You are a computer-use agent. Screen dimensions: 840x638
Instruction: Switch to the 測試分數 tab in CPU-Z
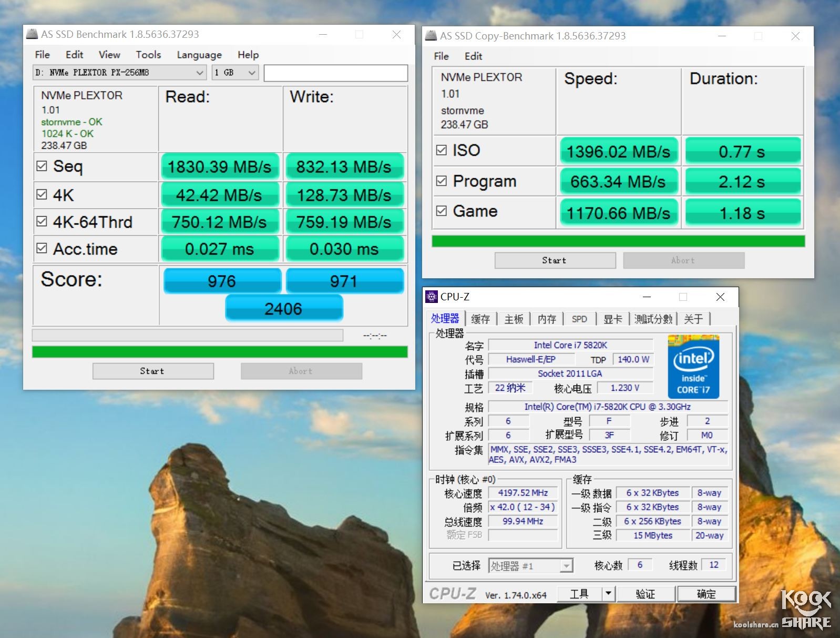click(x=653, y=319)
